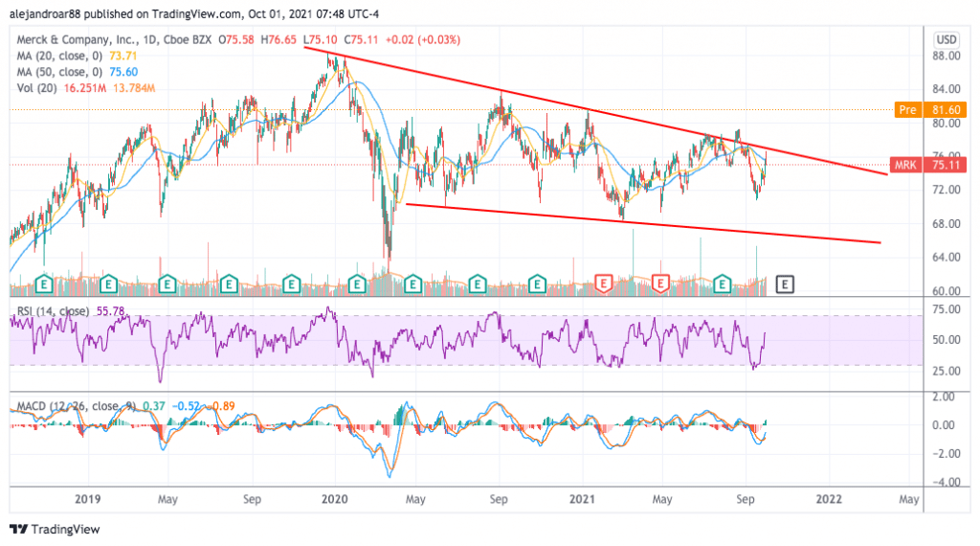Screen dimensions: 980x546
Task: Click the 64.00 price axis label
Action: (x=947, y=257)
